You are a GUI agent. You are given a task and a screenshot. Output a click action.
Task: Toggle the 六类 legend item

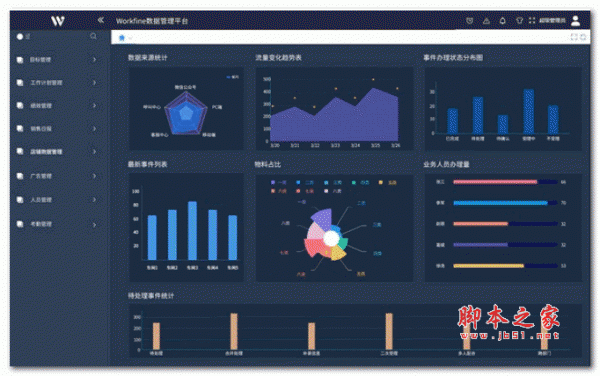(279, 191)
